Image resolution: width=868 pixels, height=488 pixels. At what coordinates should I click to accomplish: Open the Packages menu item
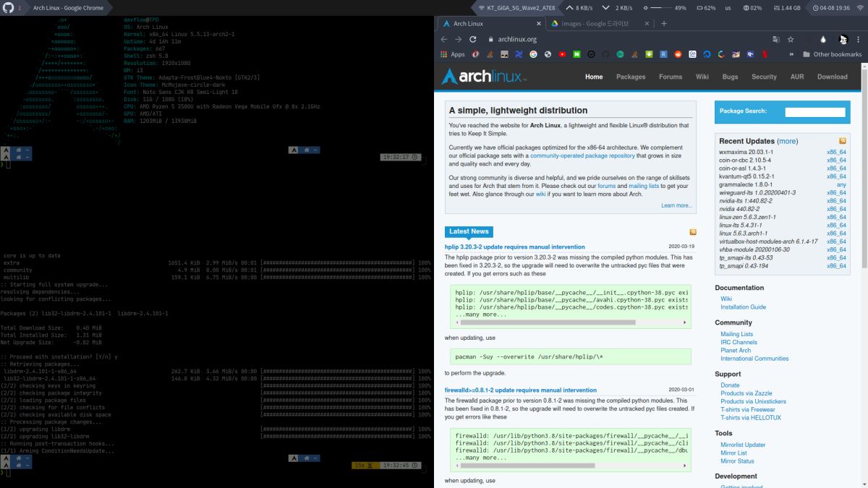click(631, 77)
